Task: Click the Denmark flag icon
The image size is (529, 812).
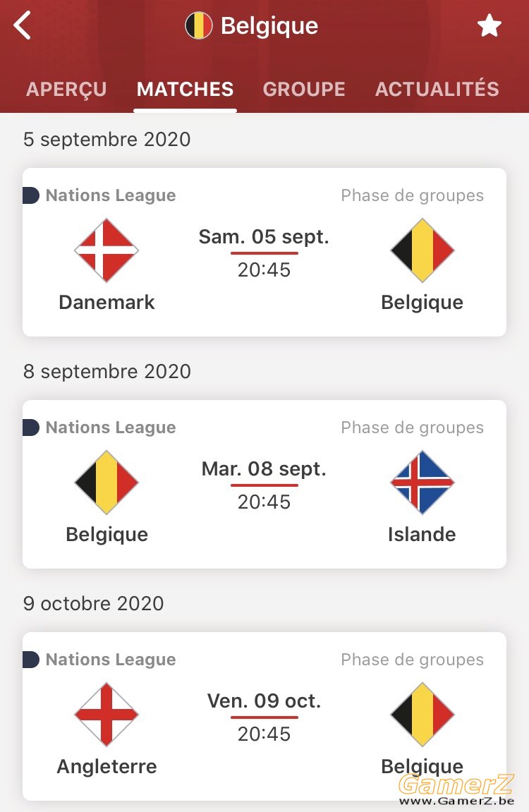Action: coord(107,250)
